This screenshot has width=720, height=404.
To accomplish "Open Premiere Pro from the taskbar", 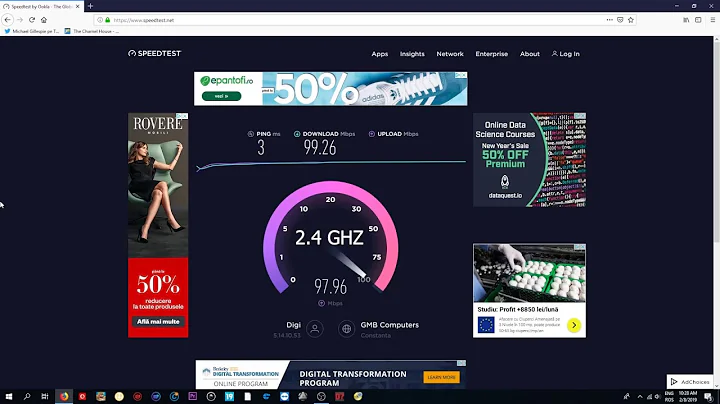I will click(192, 396).
